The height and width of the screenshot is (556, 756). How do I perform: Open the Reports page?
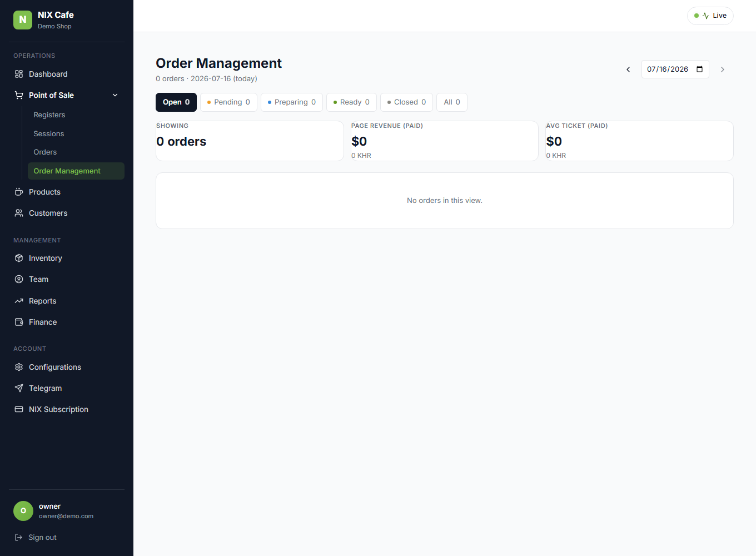pos(67,301)
